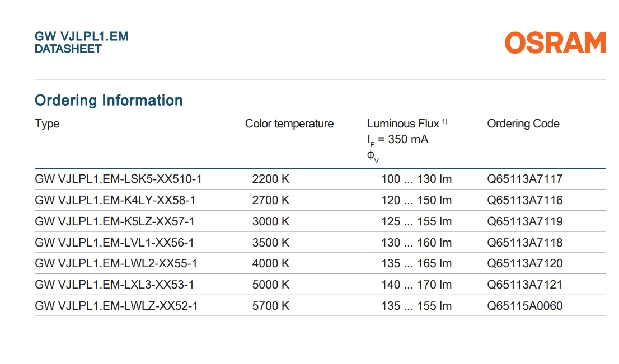Select type GW VJLPL1.EM-K4LY-XX58-1
Image resolution: width=619 pixels, height=364 pixels.
point(115,200)
